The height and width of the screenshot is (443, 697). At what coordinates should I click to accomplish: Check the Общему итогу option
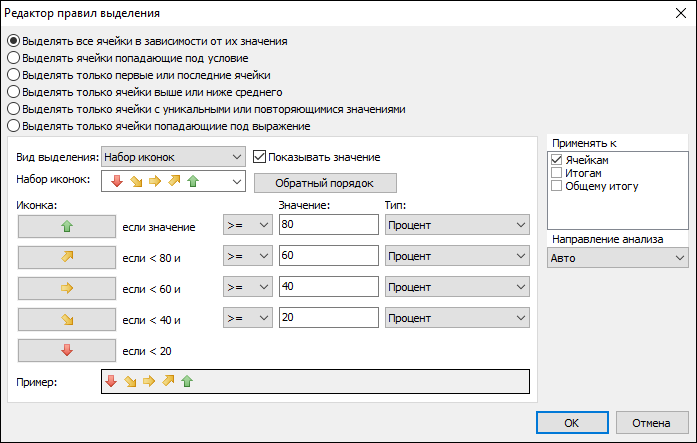[x=557, y=186]
